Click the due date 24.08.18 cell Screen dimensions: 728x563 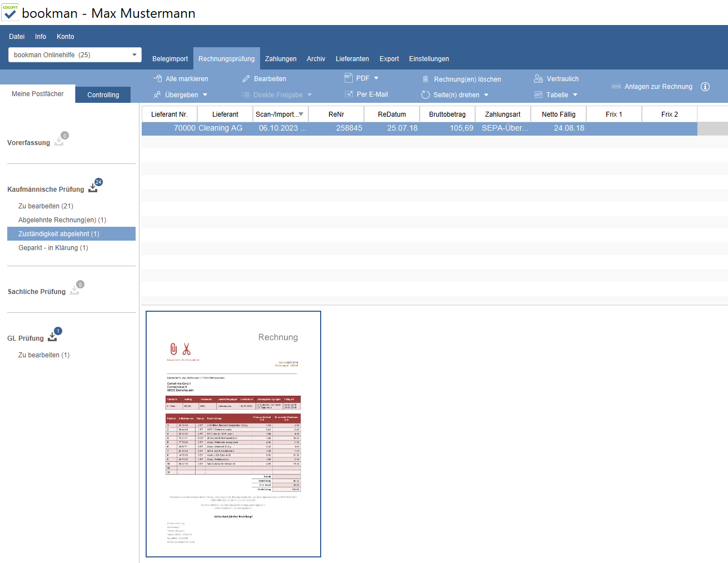tap(559, 128)
